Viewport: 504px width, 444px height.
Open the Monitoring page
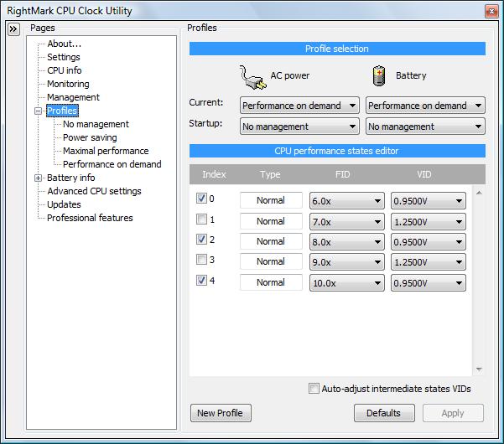coord(68,84)
